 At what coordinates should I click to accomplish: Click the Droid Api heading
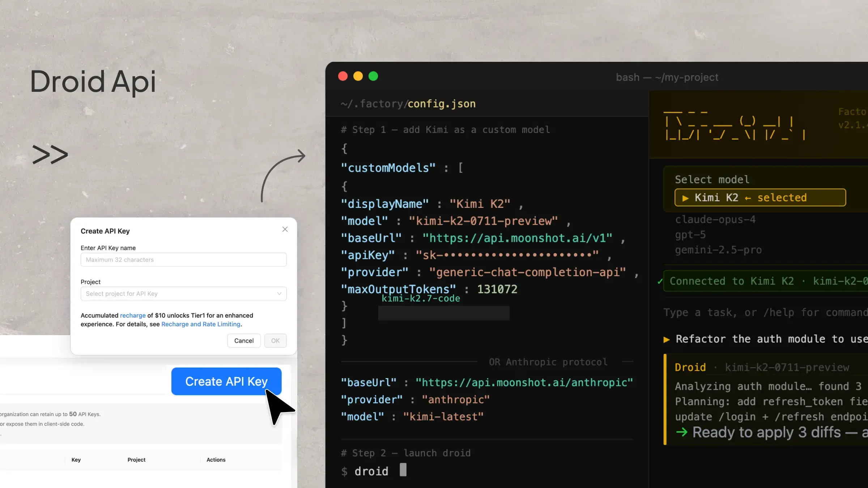click(x=93, y=82)
